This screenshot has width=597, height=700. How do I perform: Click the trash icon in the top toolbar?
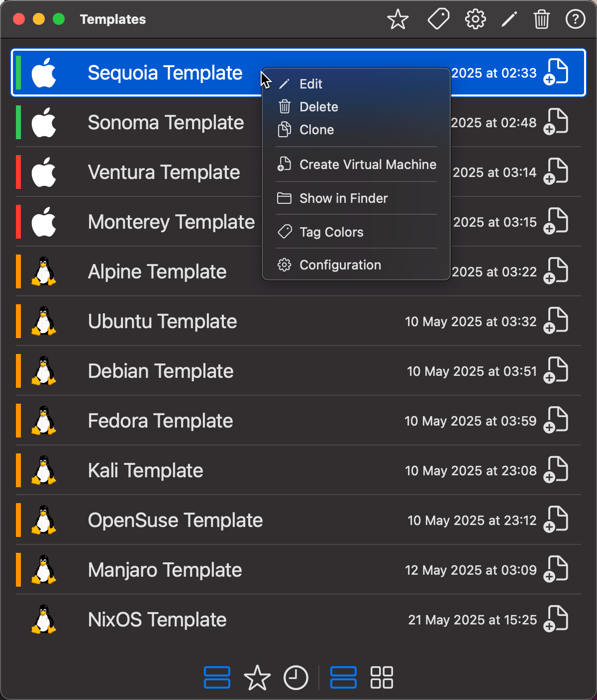(542, 20)
